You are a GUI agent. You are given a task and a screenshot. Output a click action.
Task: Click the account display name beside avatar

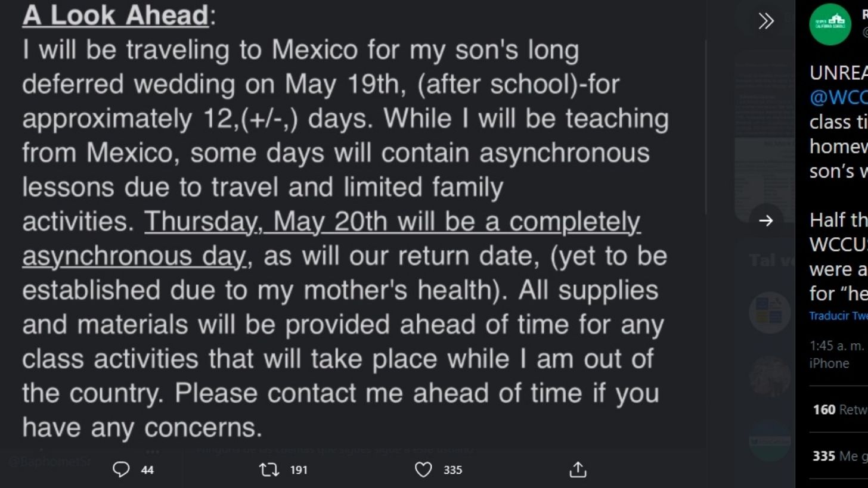pos(864,15)
